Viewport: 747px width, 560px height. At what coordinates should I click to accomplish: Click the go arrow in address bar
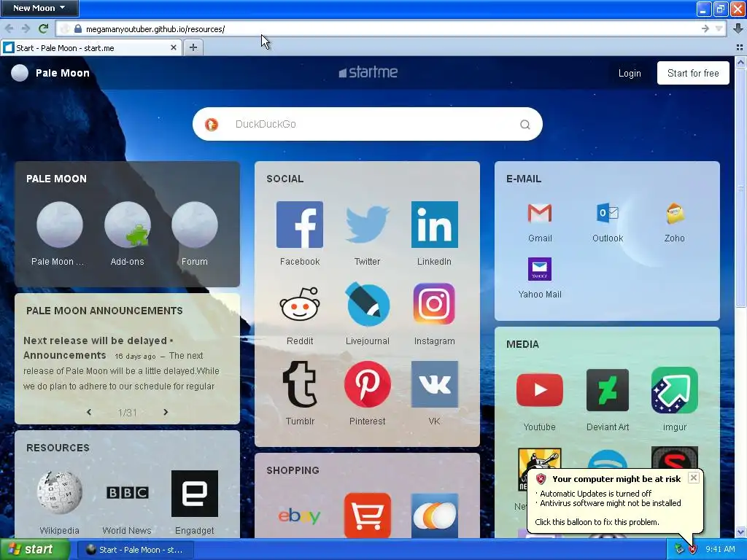705,29
